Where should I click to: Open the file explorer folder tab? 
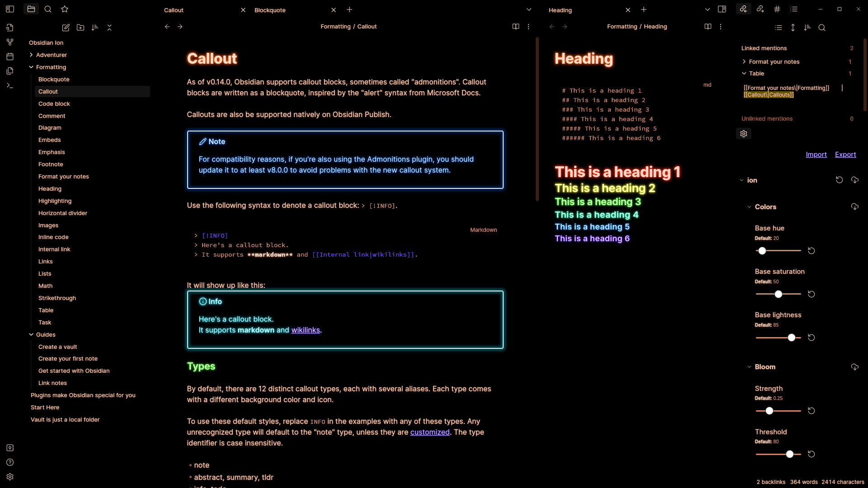(31, 9)
